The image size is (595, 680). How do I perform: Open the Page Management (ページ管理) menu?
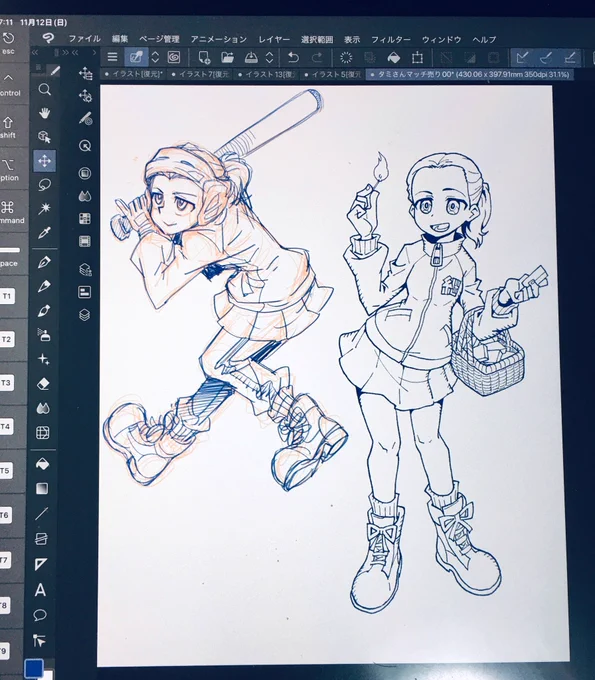tap(159, 39)
